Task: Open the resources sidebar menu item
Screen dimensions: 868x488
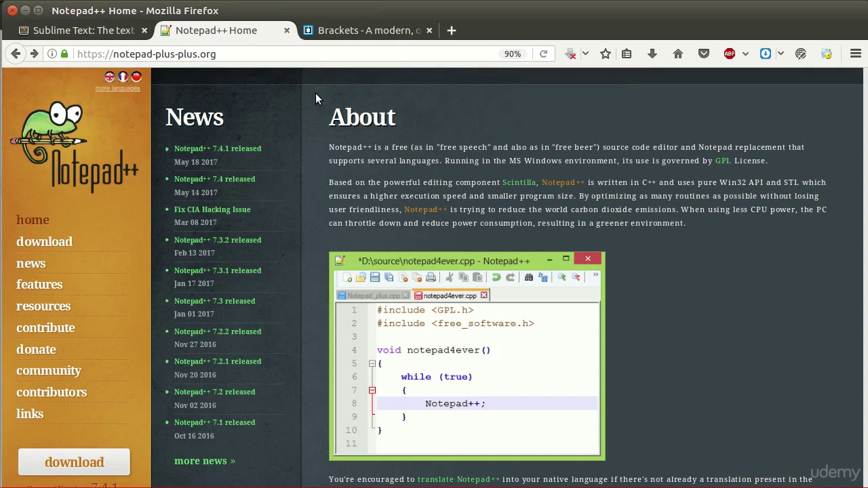Action: pyautogui.click(x=43, y=306)
